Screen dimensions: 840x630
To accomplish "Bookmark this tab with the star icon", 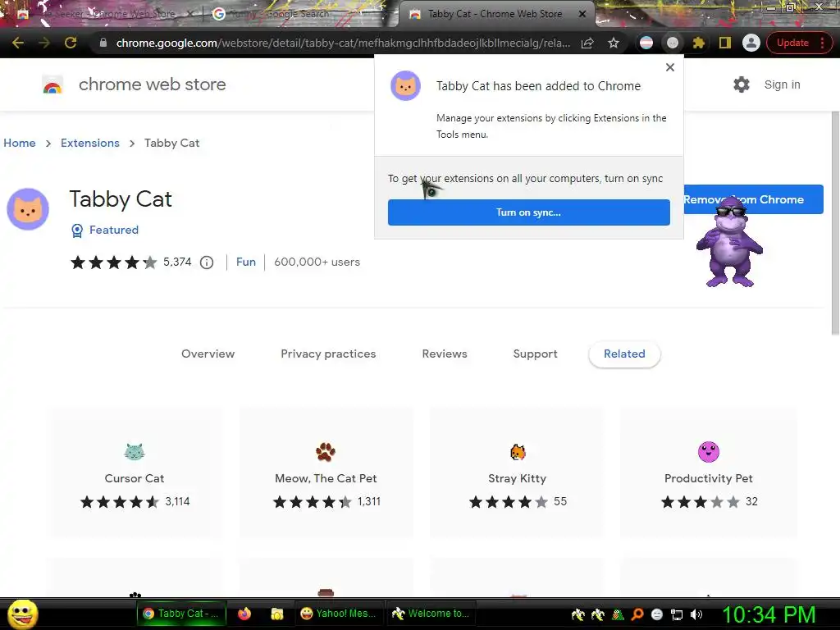I will tap(614, 43).
